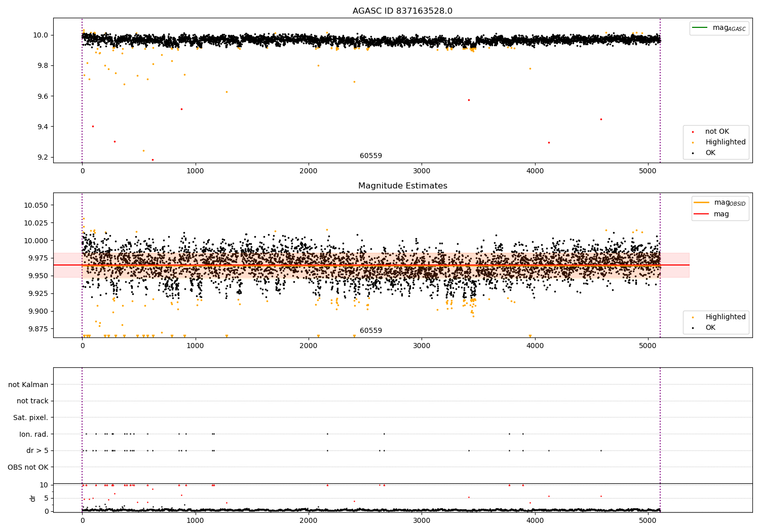The height and width of the screenshot is (532, 760).
Task: Click the 'dr' y-axis label in bottom panel
Action: [x=33, y=498]
